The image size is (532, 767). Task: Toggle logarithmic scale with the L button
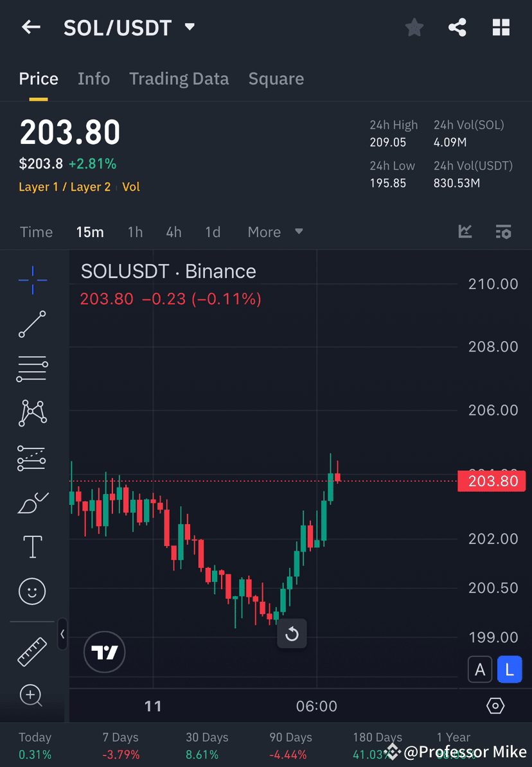pyautogui.click(x=510, y=669)
